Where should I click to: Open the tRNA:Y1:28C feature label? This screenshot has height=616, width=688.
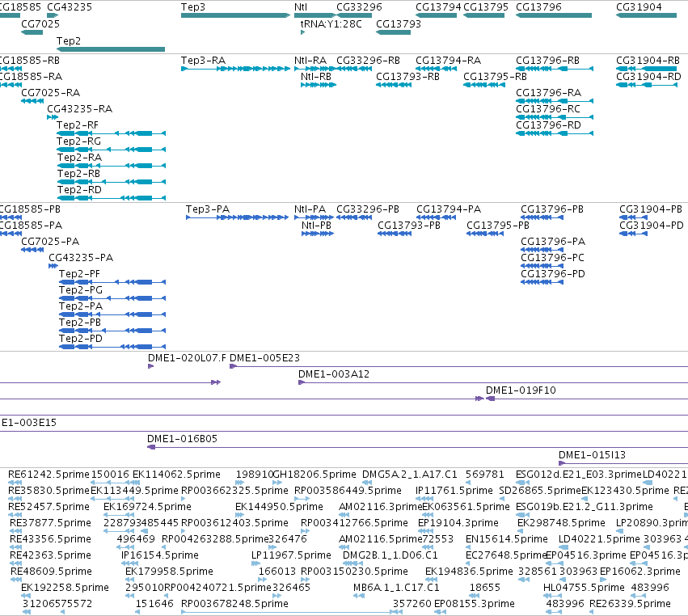[x=331, y=23]
